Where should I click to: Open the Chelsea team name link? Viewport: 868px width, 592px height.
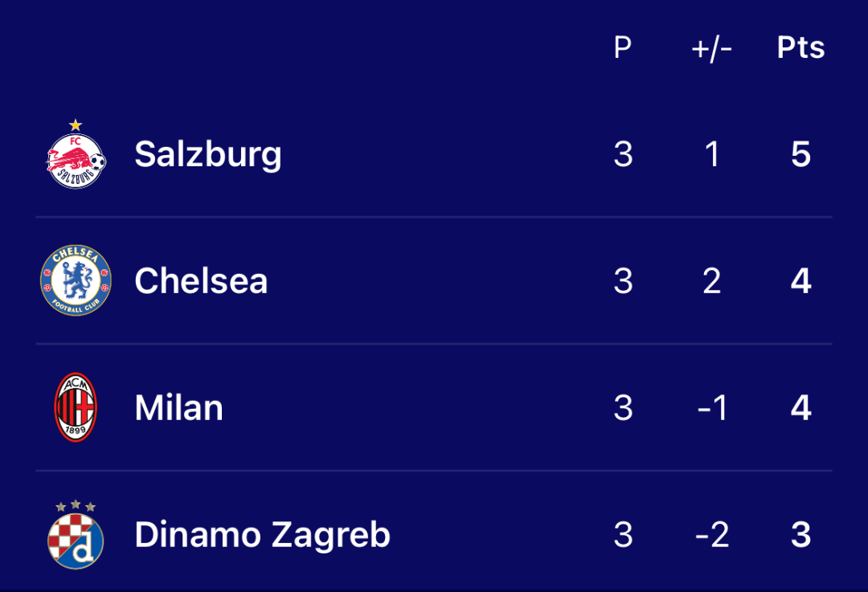tap(201, 281)
